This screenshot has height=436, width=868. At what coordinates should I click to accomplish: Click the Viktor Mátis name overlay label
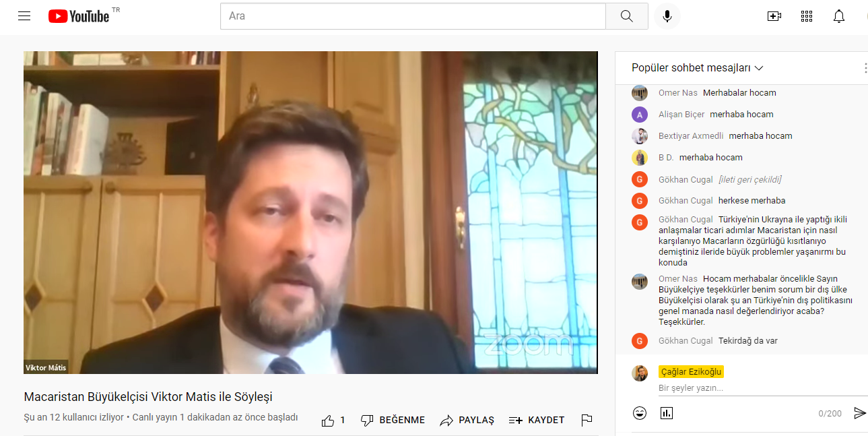click(46, 368)
